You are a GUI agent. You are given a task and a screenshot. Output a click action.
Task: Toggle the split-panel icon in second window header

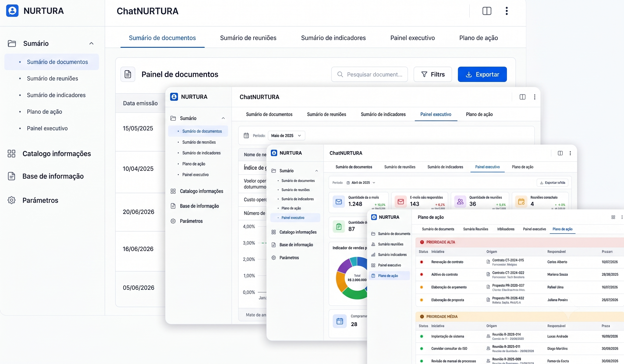click(x=522, y=97)
